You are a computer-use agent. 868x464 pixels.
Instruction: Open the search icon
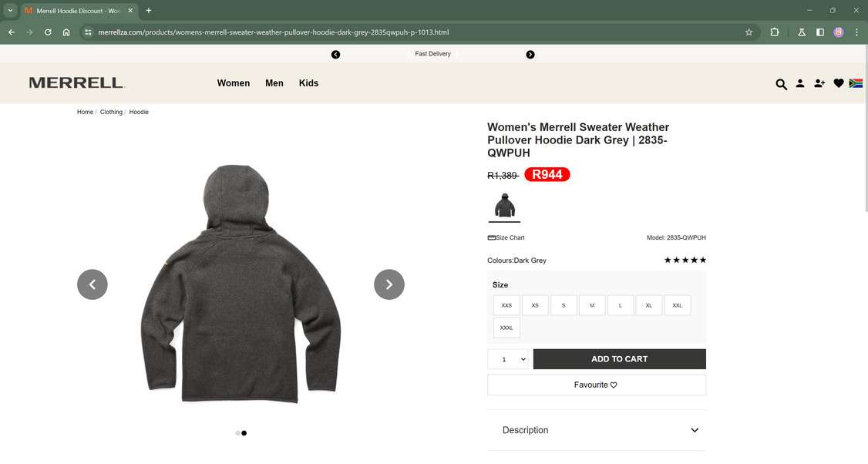coord(781,83)
